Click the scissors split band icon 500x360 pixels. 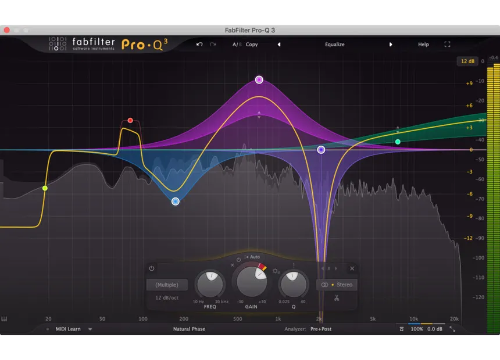(x=337, y=298)
